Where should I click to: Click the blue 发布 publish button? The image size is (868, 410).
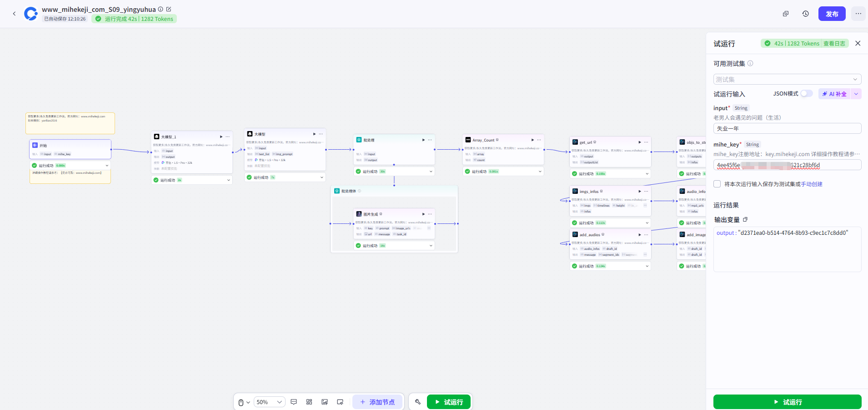[x=832, y=14]
